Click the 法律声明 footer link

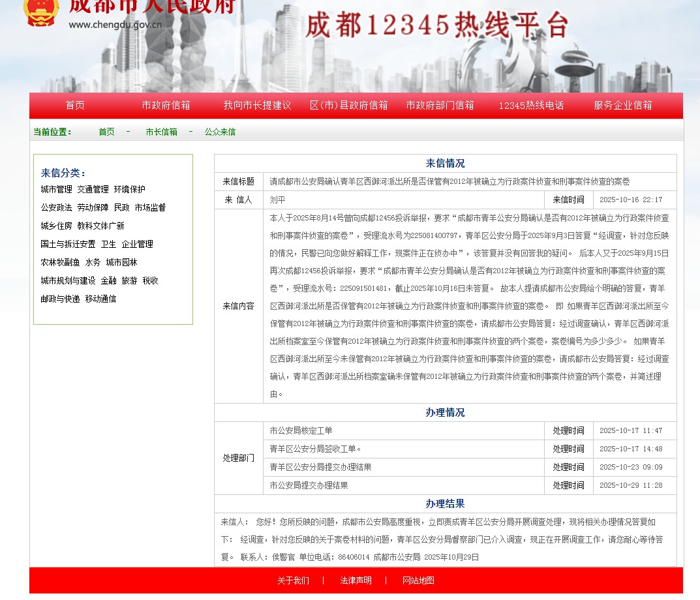[x=356, y=580]
